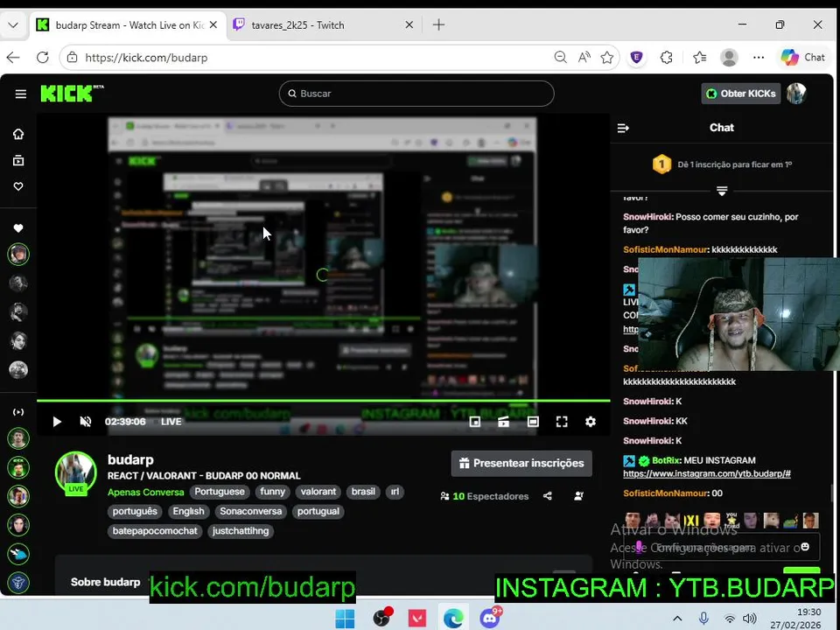
Task: Click Presentear inscrições button
Action: [521, 464]
